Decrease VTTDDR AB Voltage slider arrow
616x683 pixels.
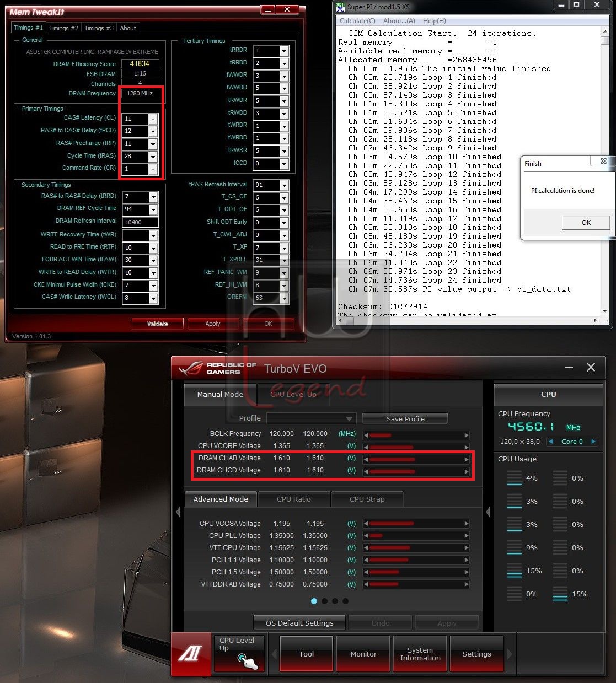tap(366, 584)
